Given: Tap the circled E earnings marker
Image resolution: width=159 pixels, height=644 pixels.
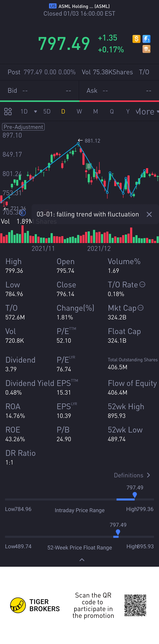Looking at the screenshot, I should (x=23, y=213).
